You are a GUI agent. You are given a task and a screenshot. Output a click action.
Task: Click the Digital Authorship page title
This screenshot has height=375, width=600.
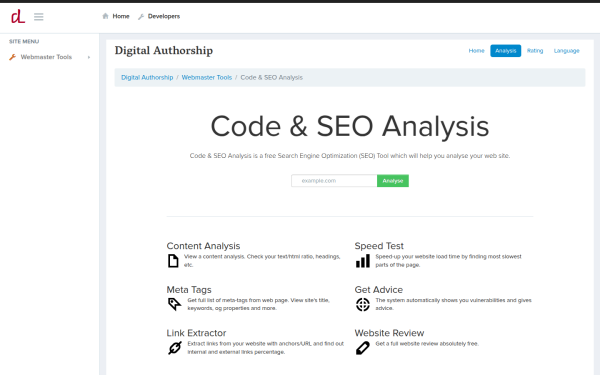(164, 51)
